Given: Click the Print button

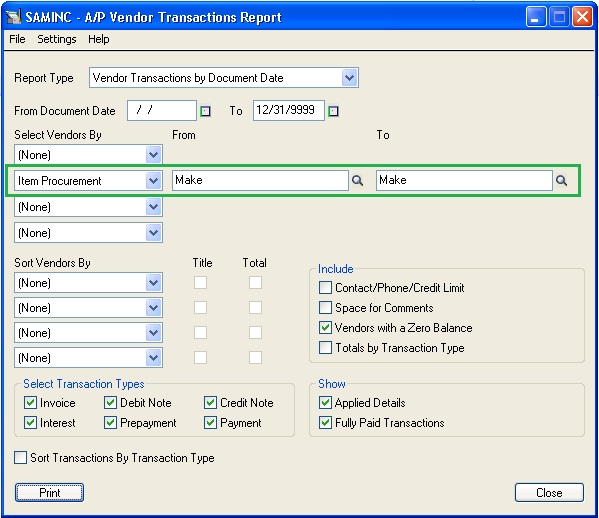Looking at the screenshot, I should pos(50,492).
